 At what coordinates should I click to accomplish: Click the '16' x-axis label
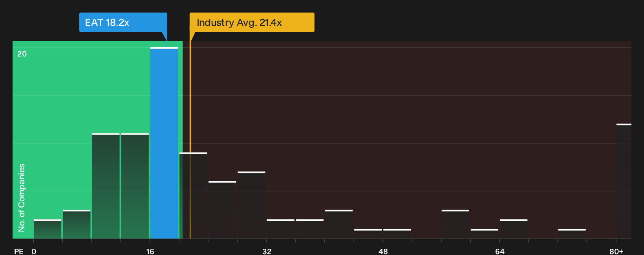click(150, 251)
